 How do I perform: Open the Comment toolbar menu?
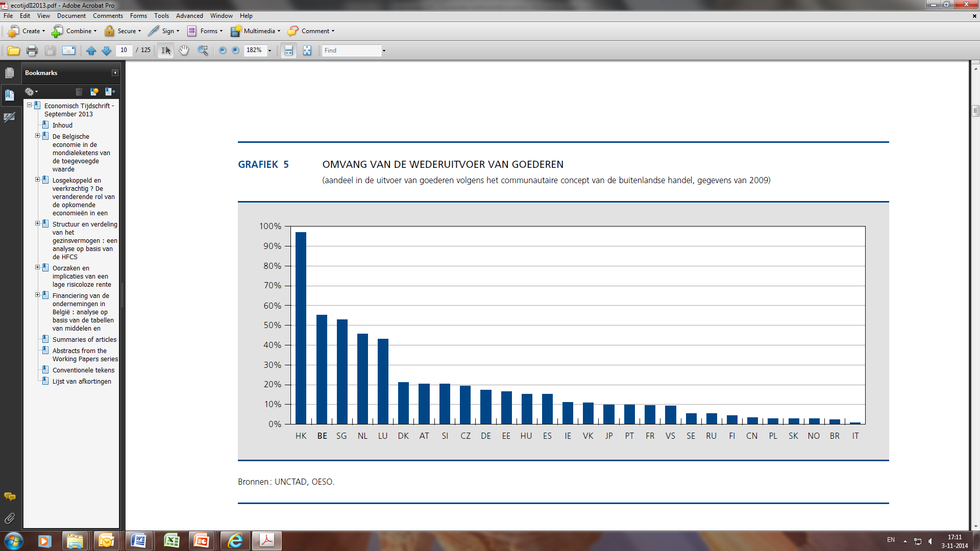point(311,31)
